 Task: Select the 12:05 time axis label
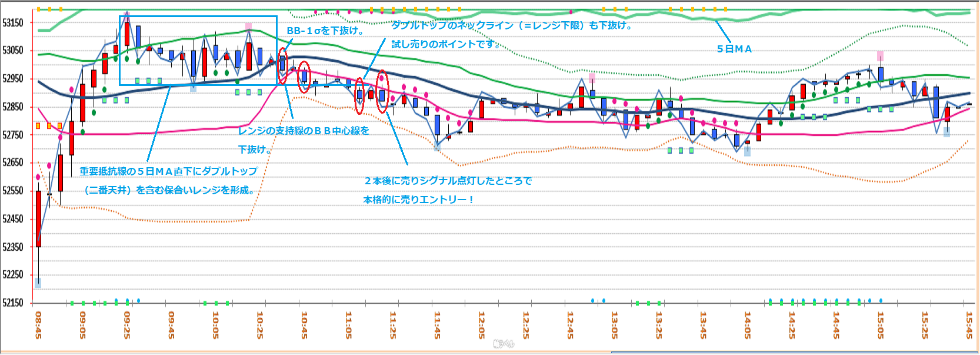[x=481, y=324]
